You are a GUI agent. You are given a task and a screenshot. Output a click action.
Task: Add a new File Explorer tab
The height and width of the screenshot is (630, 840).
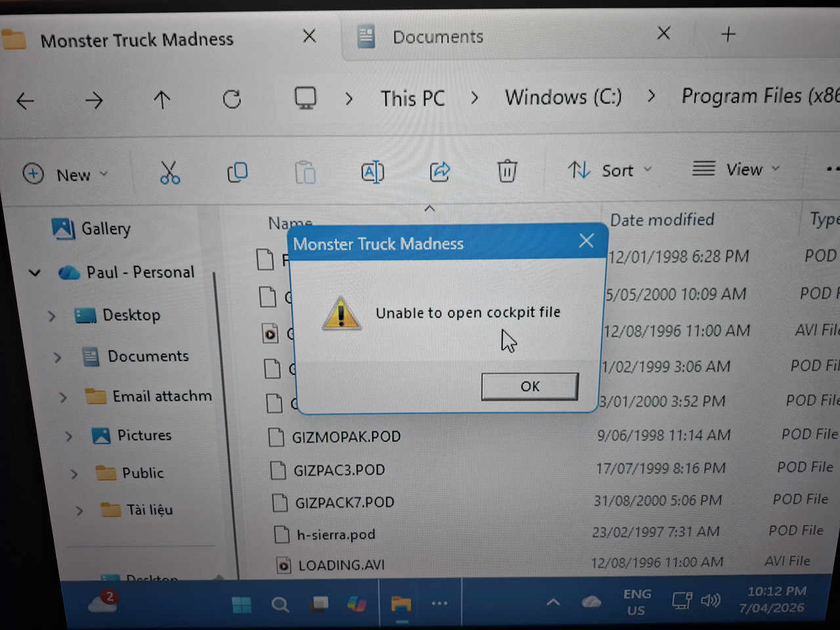click(x=728, y=34)
